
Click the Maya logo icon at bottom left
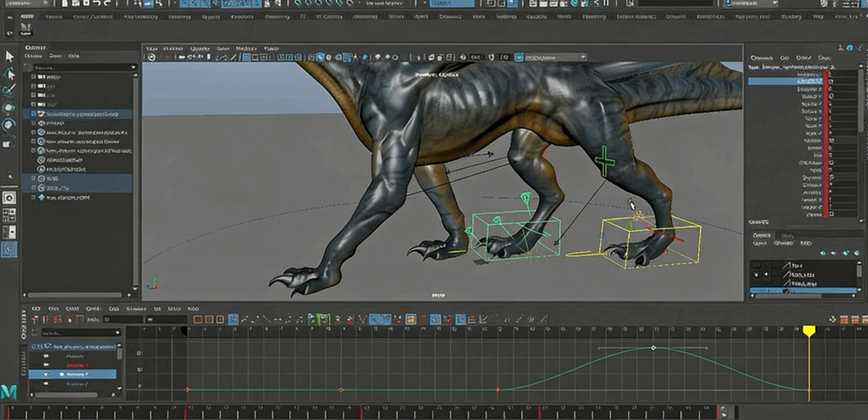click(9, 391)
